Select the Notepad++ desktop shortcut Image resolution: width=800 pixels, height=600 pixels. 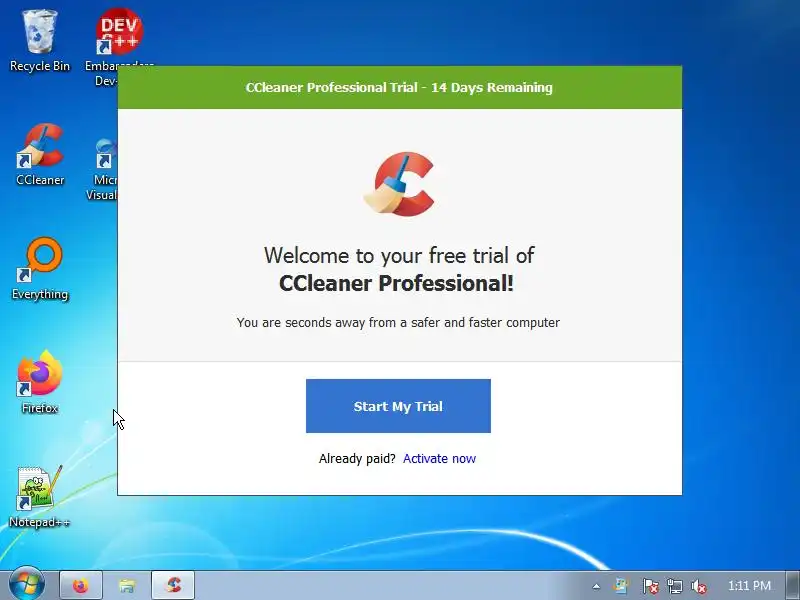click(40, 496)
